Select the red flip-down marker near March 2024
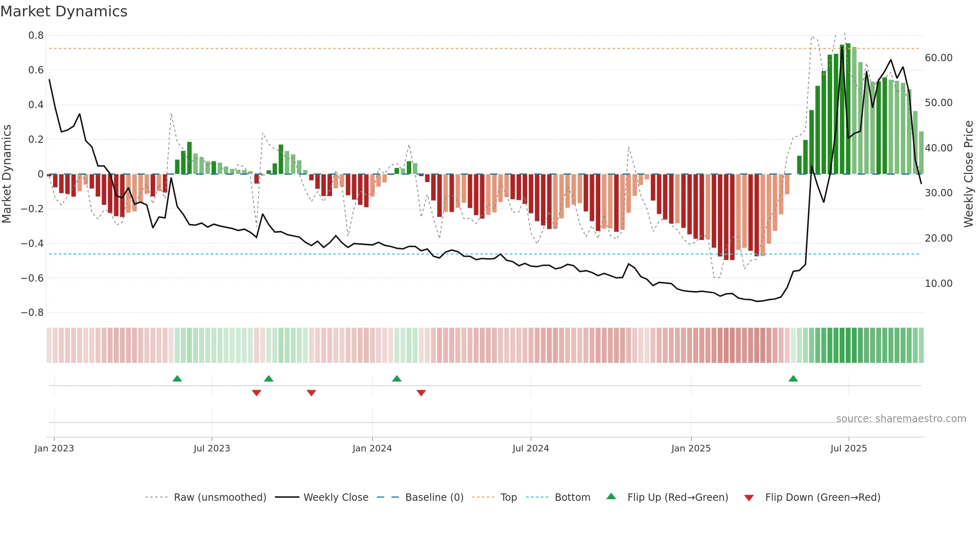 [421, 393]
